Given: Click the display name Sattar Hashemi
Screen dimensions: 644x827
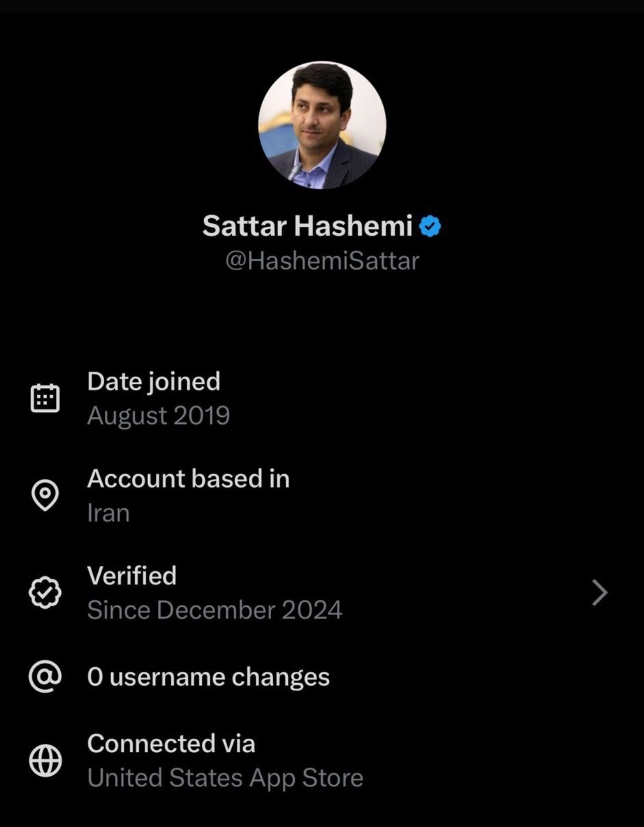Looking at the screenshot, I should (308, 226).
